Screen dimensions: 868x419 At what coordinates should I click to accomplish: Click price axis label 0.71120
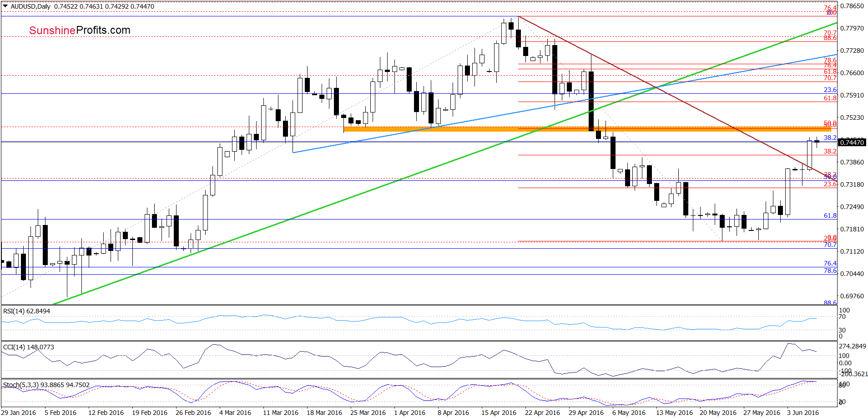[x=852, y=251]
